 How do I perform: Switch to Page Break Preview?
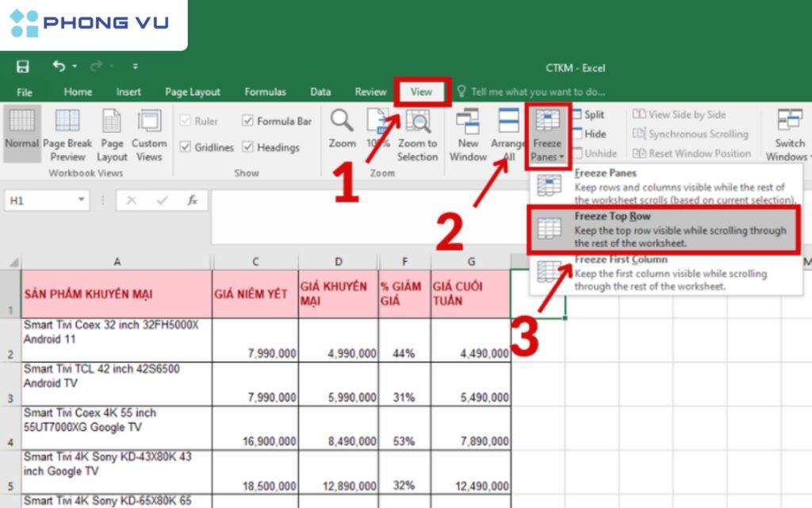67,135
